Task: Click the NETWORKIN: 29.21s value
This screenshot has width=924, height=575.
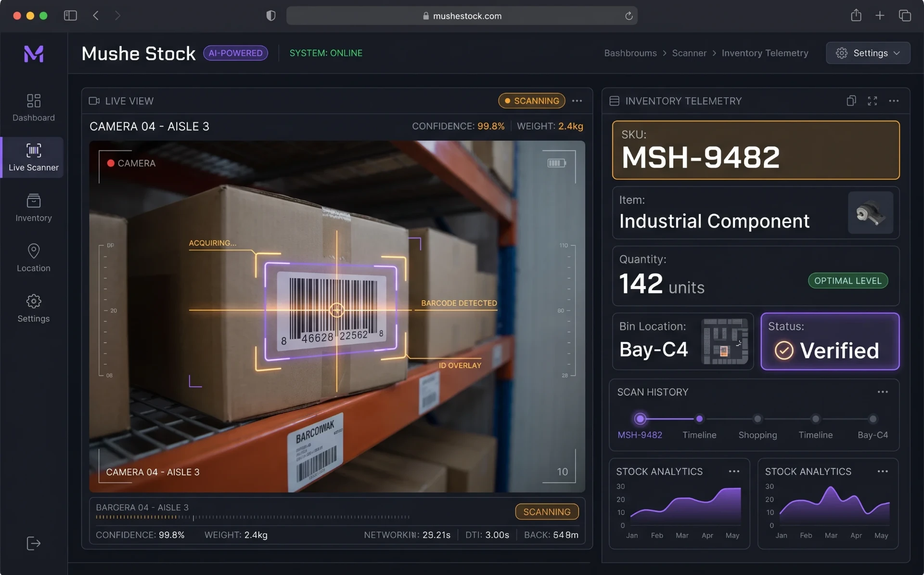Action: [407, 535]
